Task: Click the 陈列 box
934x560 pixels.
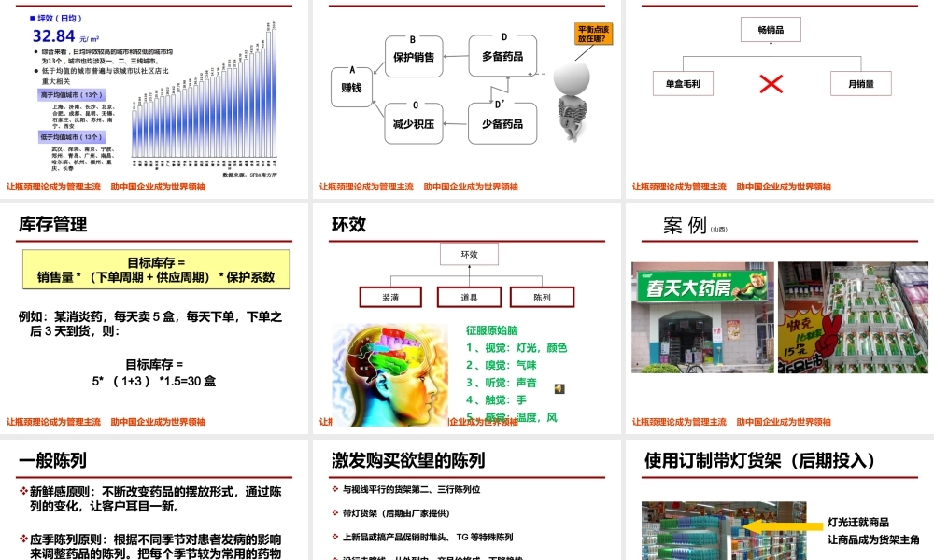Action: [542, 297]
